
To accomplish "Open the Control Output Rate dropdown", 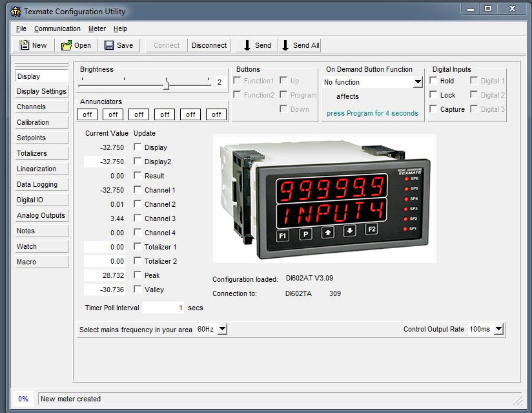I will 498,329.
